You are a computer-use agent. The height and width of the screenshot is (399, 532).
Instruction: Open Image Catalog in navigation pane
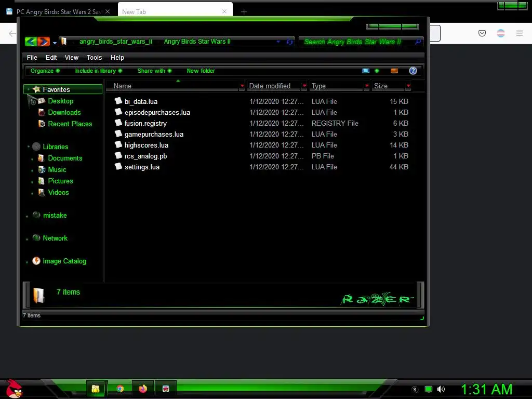pos(64,261)
